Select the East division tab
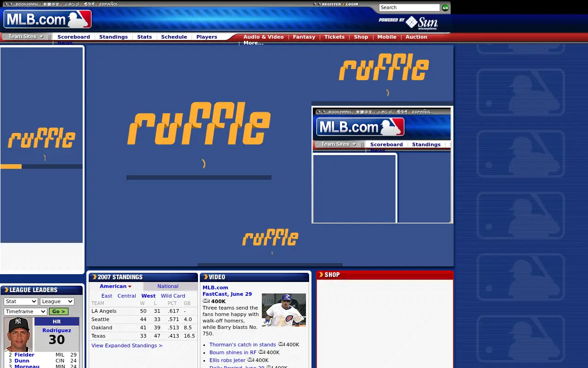The height and width of the screenshot is (368, 588). (107, 296)
